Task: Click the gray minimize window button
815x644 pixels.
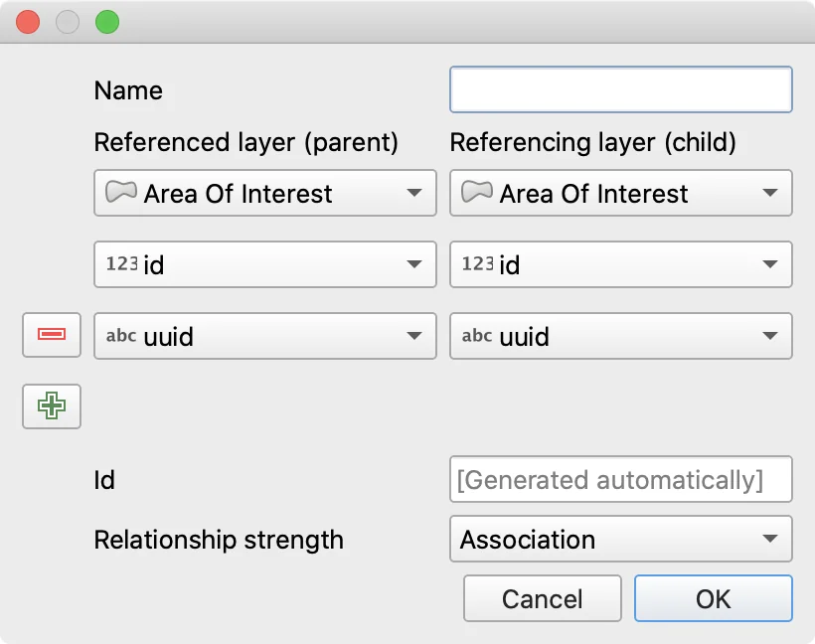Action: (67, 21)
